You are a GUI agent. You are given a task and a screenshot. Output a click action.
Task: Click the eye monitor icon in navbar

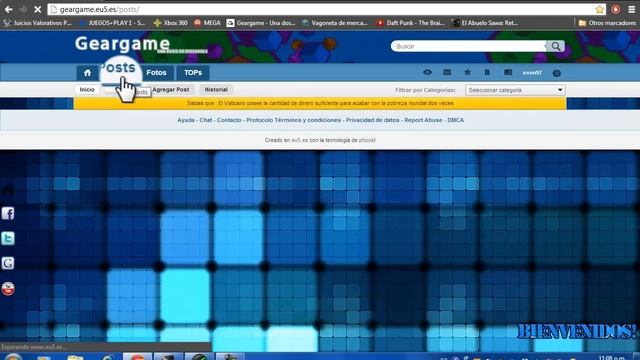pos(427,72)
